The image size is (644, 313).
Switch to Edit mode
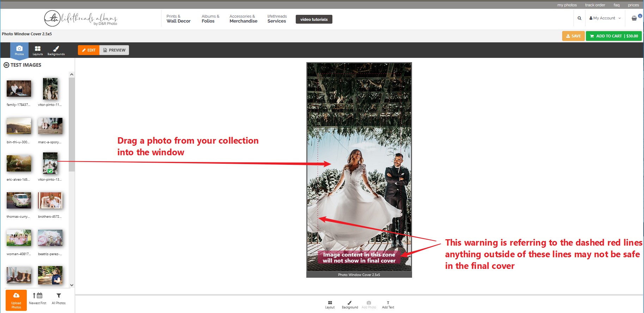89,50
